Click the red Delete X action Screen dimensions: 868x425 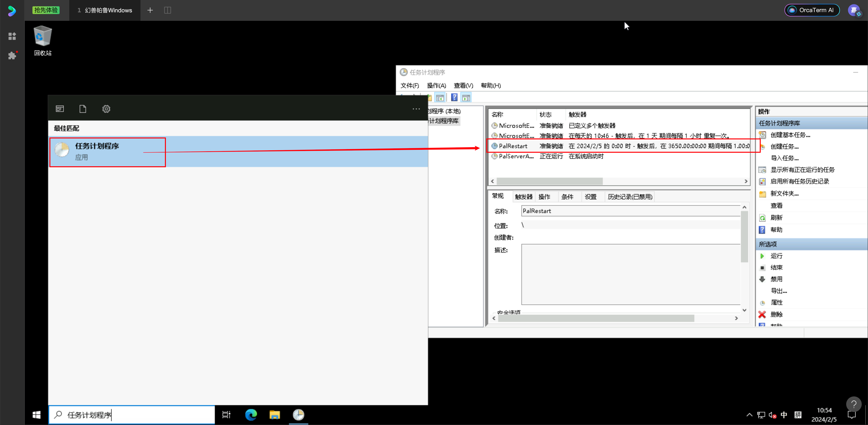pyautogui.click(x=762, y=314)
